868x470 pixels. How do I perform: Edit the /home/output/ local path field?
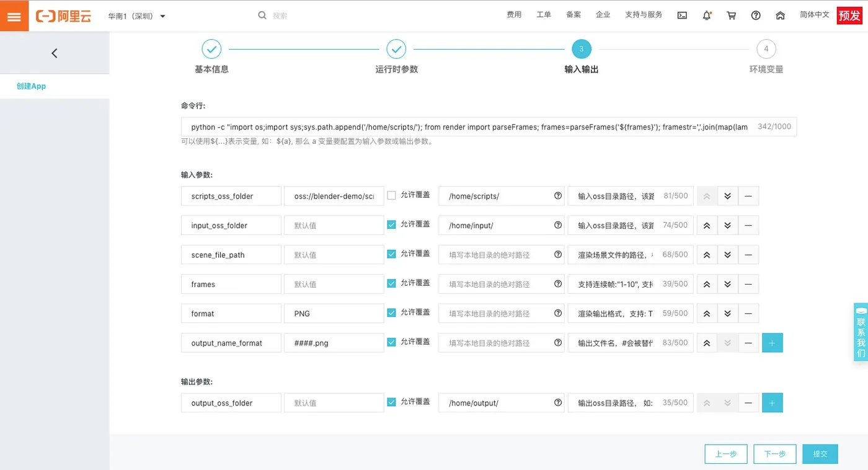click(x=502, y=403)
